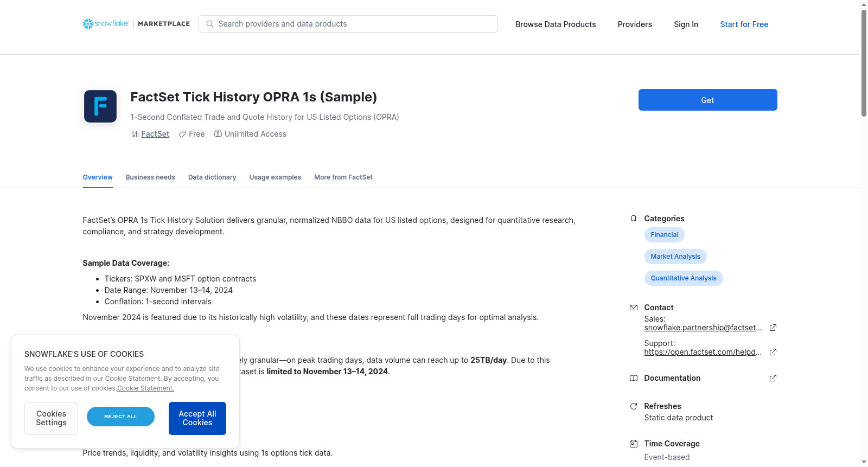Open external link beside support URL
The height and width of the screenshot is (467, 868).
pyautogui.click(x=773, y=352)
